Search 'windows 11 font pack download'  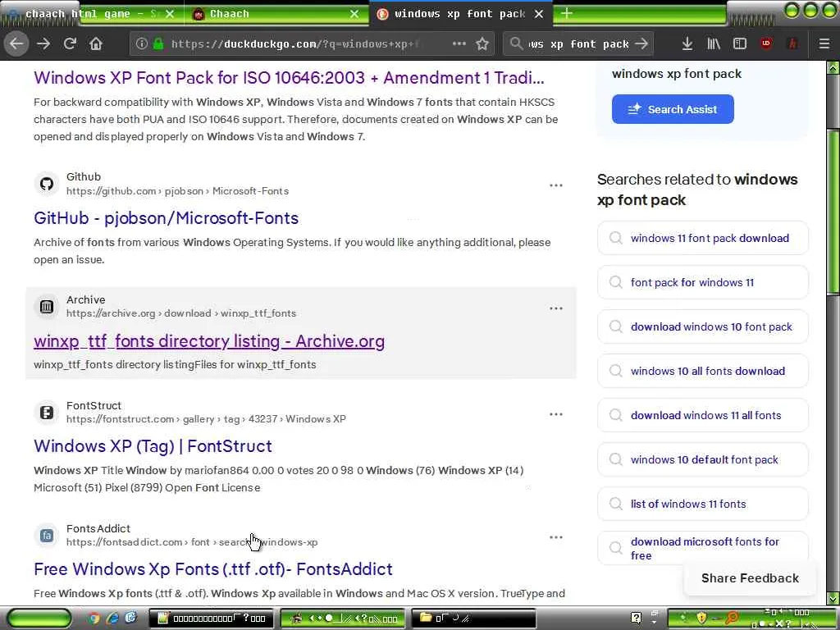(702, 238)
